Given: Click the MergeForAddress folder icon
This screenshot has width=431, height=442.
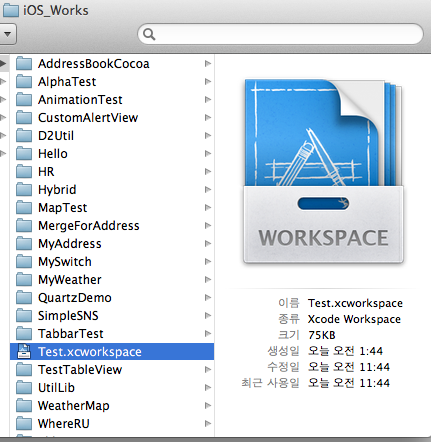Looking at the screenshot, I should point(24,225).
